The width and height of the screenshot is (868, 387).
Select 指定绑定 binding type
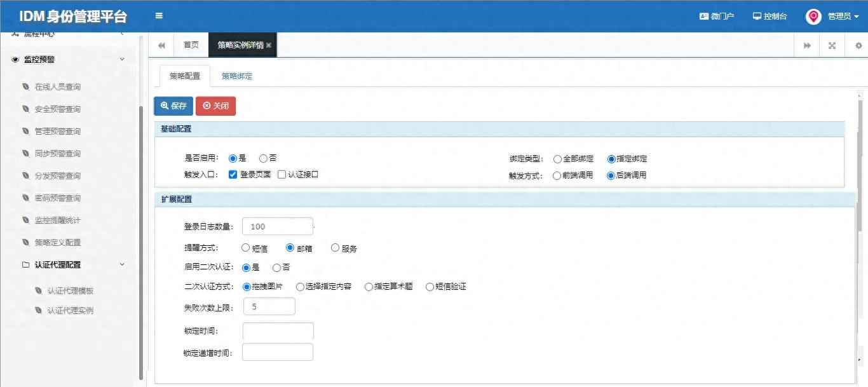point(611,159)
